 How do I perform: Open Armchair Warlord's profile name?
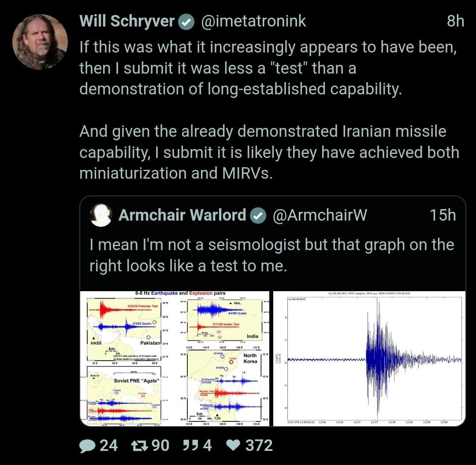182,215
